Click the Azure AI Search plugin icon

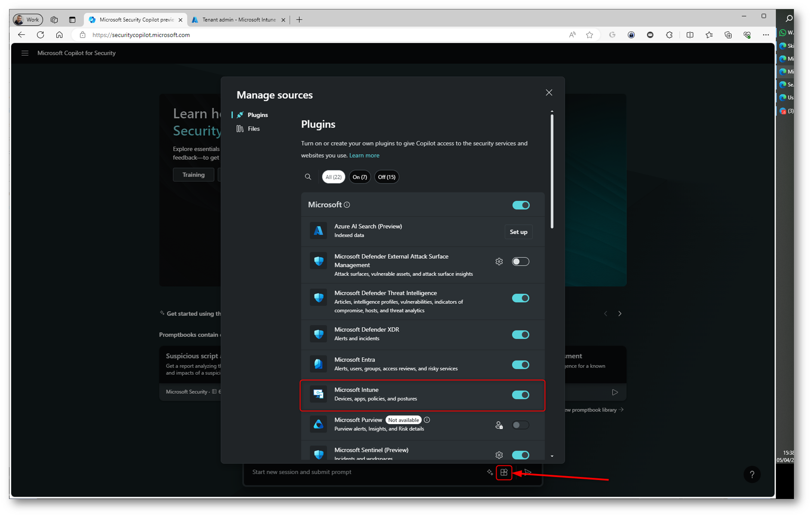318,231
